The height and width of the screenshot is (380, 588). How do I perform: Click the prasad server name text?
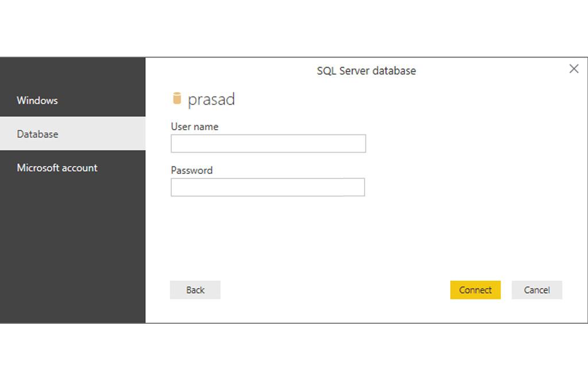[x=211, y=100]
